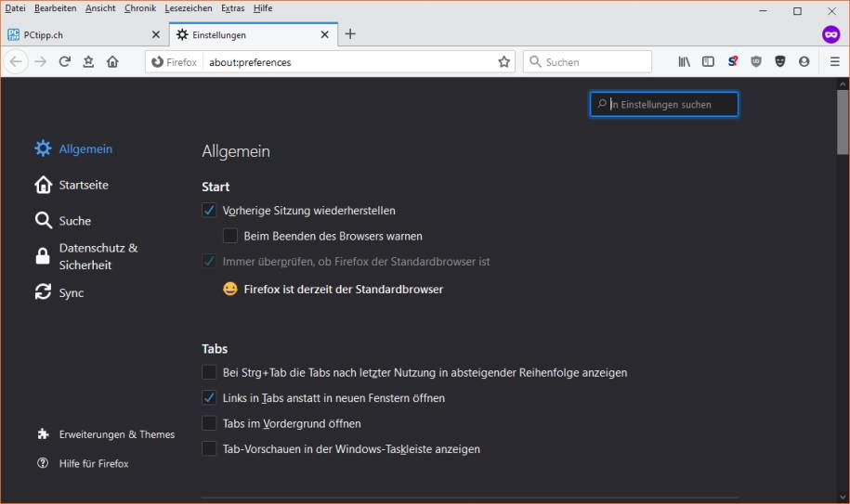Viewport: 850px width, 504px height.
Task: Toggle Immer überprüfen Standardbrowser checkbox
Action: (x=209, y=261)
